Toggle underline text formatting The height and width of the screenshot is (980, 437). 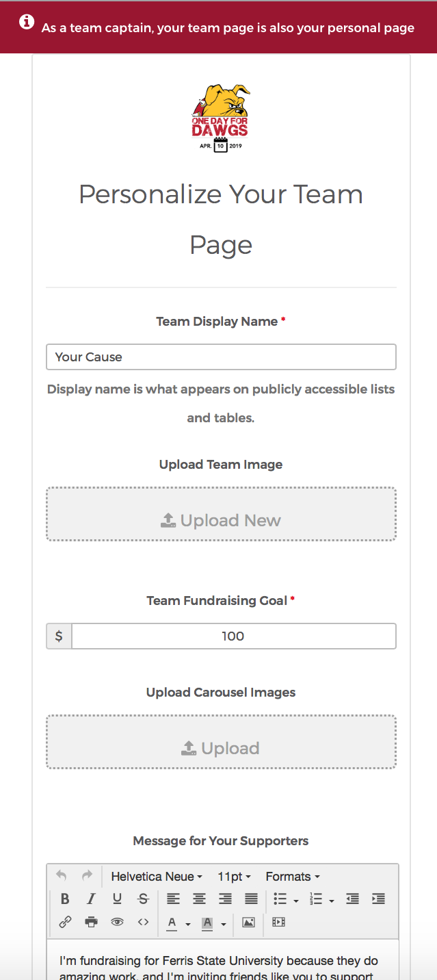[117, 899]
